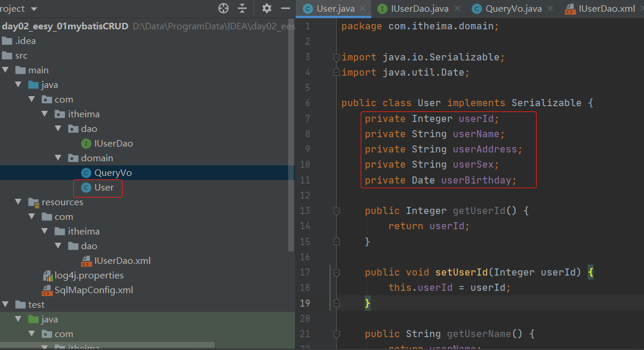Image resolution: width=644 pixels, height=350 pixels.
Task: Click the domain package folder icon
Action: pyautogui.click(x=73, y=158)
